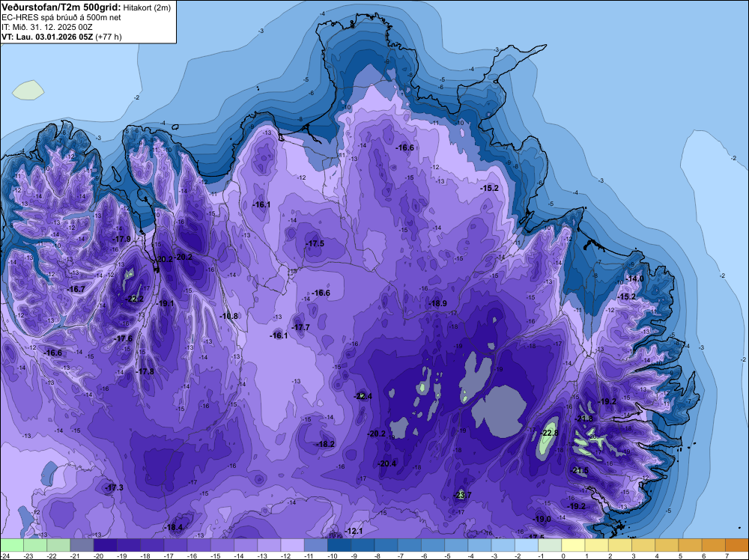Pick the -20 dark purple legend swatch

pos(106,545)
